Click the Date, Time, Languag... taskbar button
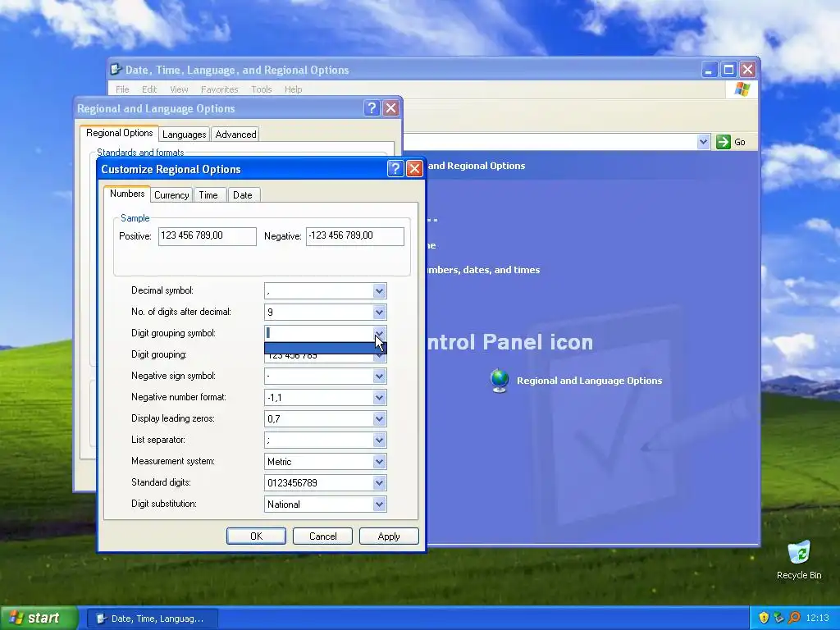 (x=153, y=619)
